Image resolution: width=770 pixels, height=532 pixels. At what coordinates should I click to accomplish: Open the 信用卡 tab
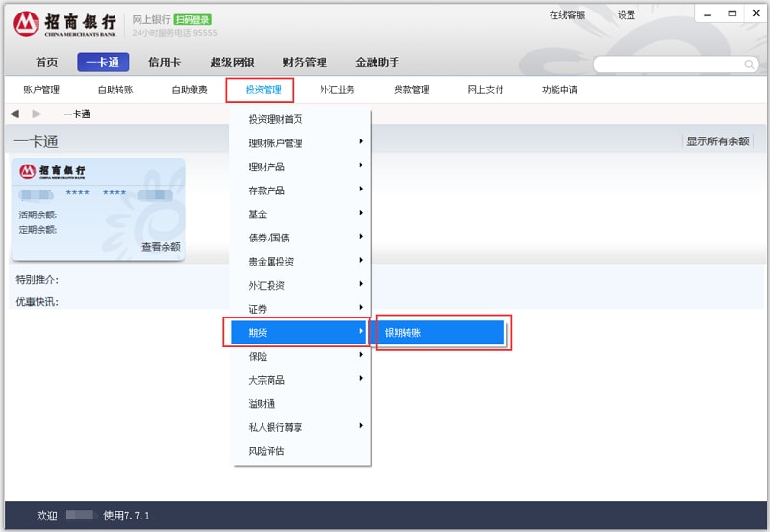(x=165, y=63)
